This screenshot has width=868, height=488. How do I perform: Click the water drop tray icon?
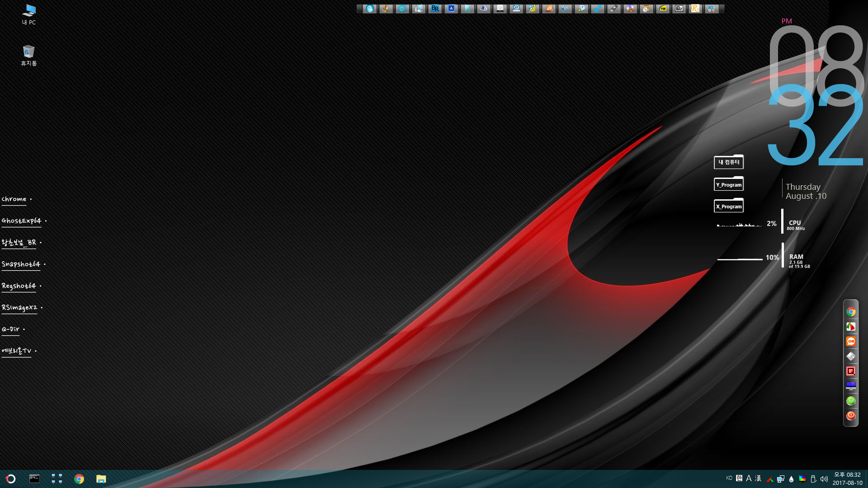791,479
